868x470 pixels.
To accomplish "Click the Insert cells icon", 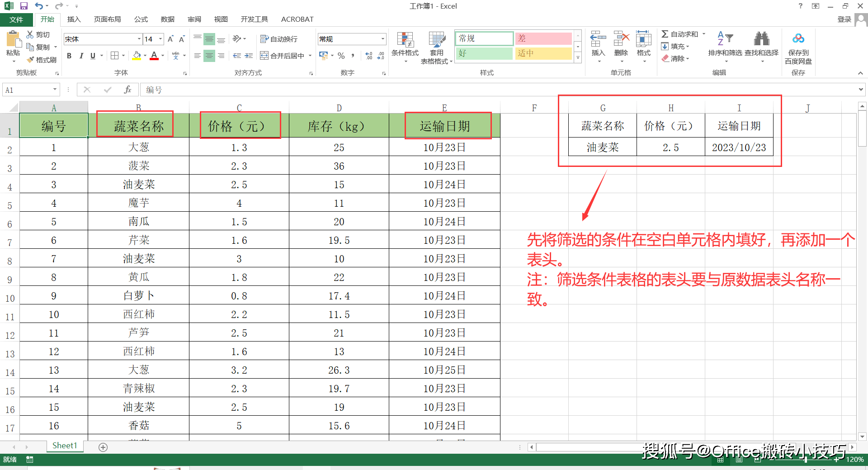I will (x=598, y=39).
